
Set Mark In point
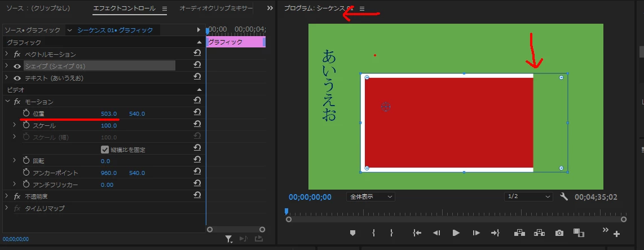(373, 233)
